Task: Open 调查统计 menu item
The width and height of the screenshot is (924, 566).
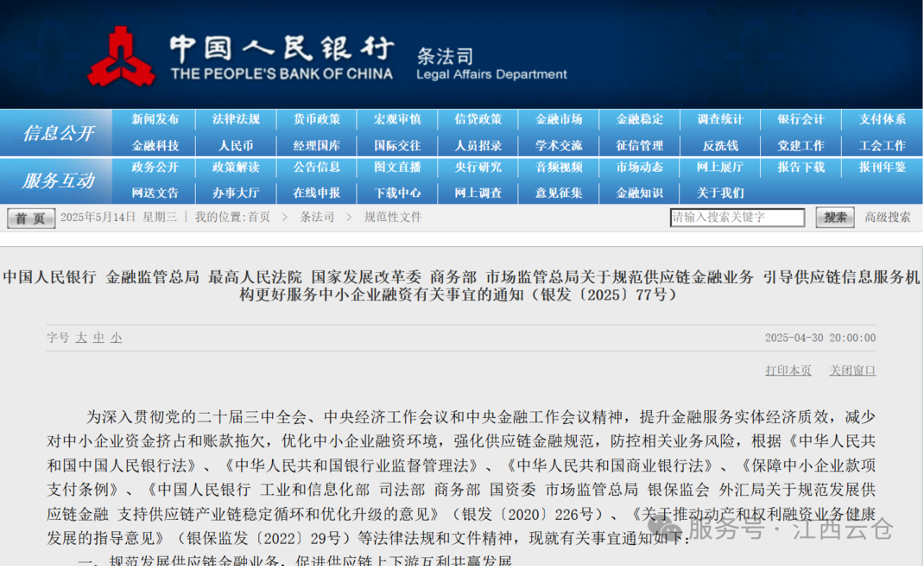Action: (x=720, y=119)
